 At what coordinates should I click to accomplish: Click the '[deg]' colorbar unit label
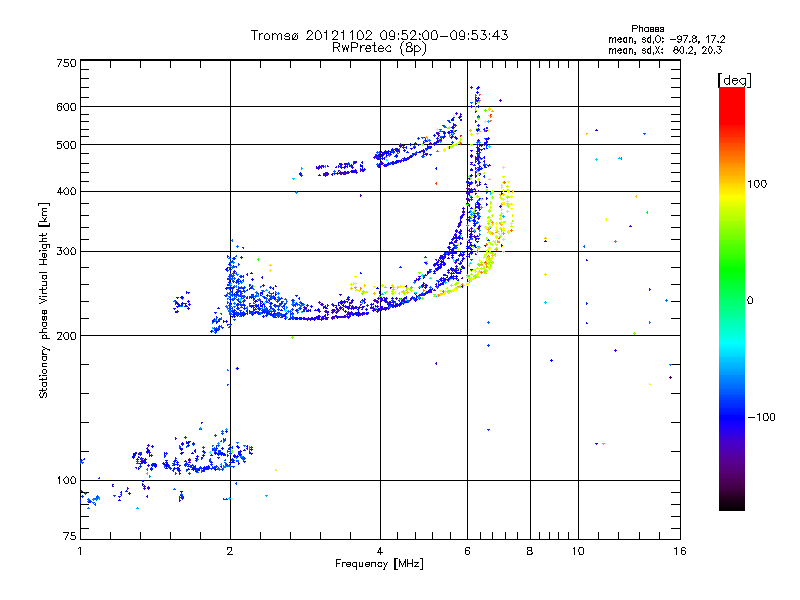click(x=734, y=80)
